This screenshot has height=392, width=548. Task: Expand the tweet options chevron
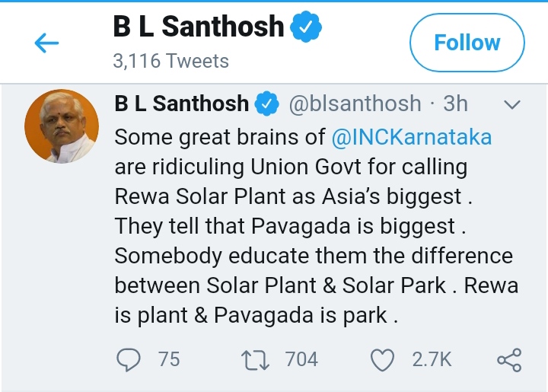[x=512, y=104]
